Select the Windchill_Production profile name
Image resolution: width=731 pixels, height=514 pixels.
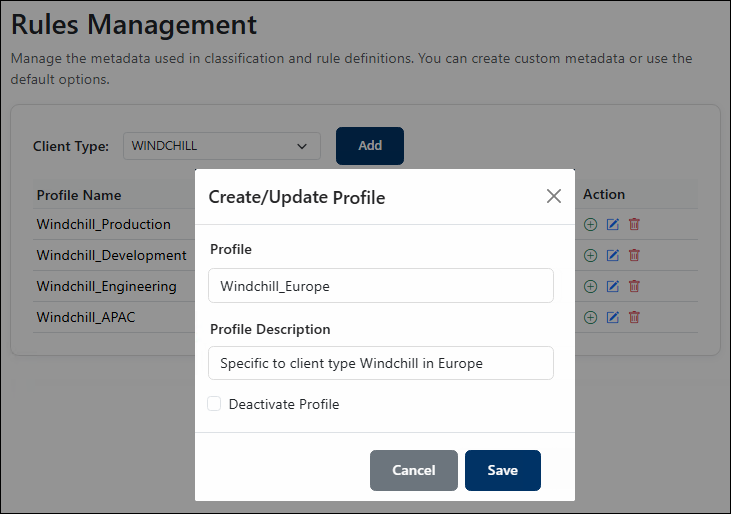(x=103, y=225)
